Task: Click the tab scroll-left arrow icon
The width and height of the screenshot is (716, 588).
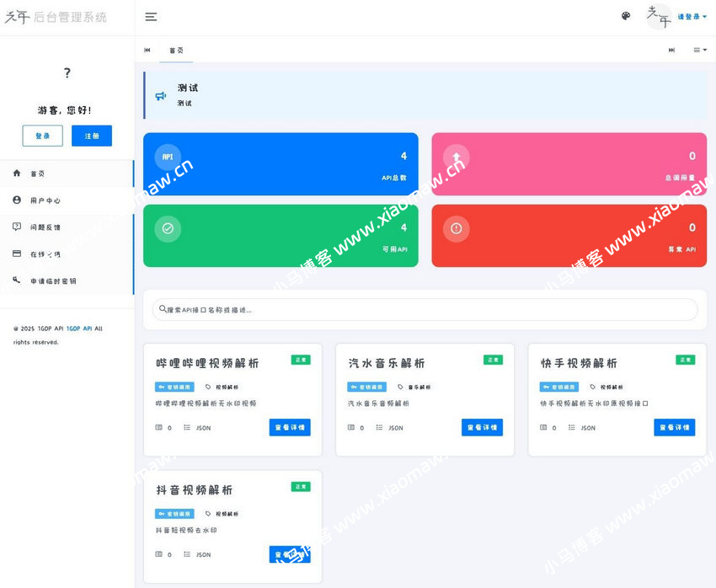Action: pos(147,50)
